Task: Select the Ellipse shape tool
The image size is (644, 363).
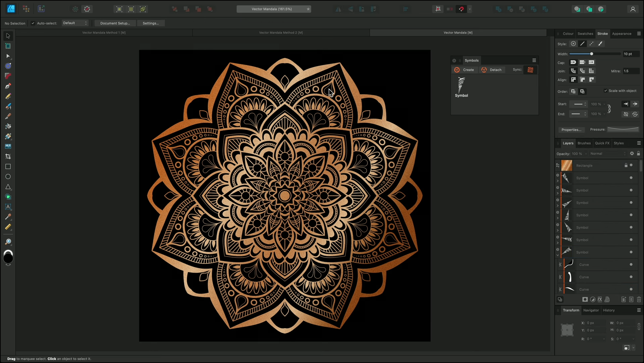Action: point(8,176)
